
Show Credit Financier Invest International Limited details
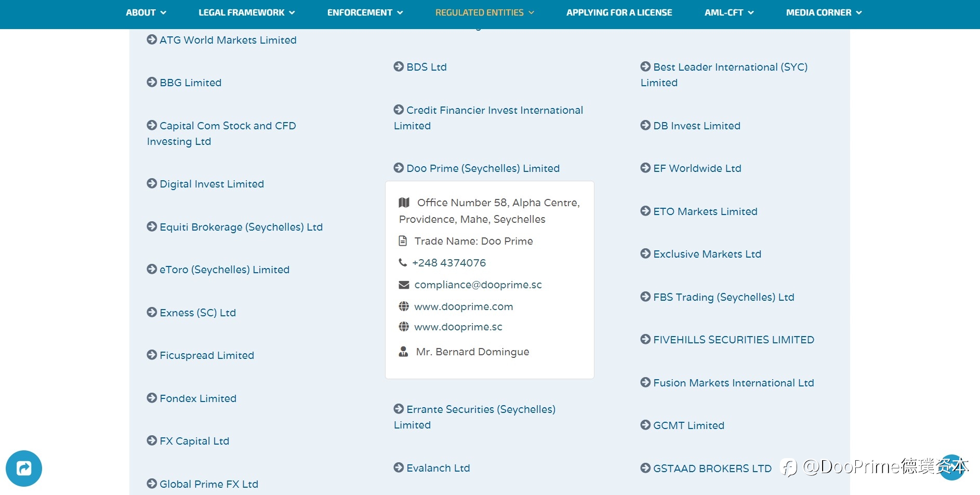click(488, 118)
